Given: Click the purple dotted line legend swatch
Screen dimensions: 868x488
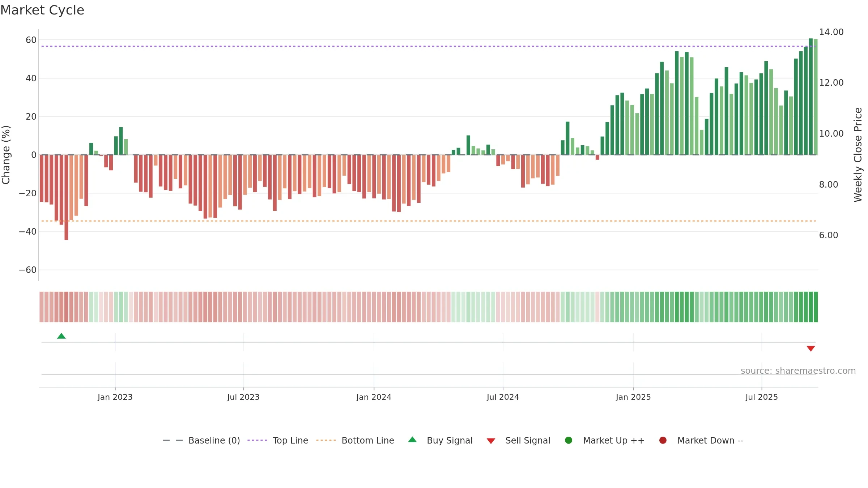Looking at the screenshot, I should pyautogui.click(x=257, y=440).
